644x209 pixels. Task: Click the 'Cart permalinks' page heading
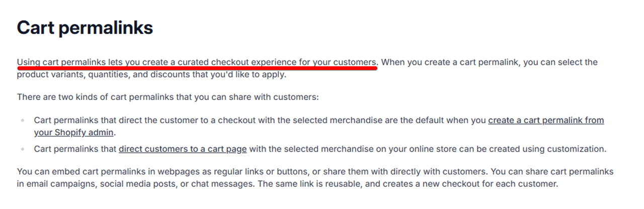[85, 28]
